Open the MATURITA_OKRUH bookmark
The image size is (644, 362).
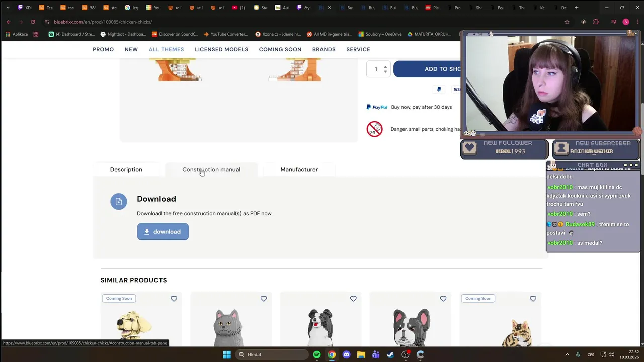pos(429,34)
